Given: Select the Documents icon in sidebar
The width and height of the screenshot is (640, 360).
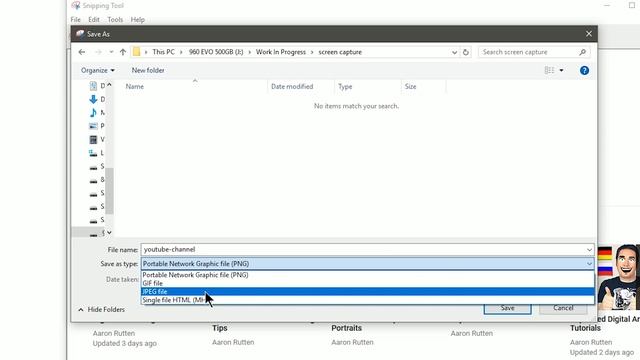Looking at the screenshot, I should [93, 86].
